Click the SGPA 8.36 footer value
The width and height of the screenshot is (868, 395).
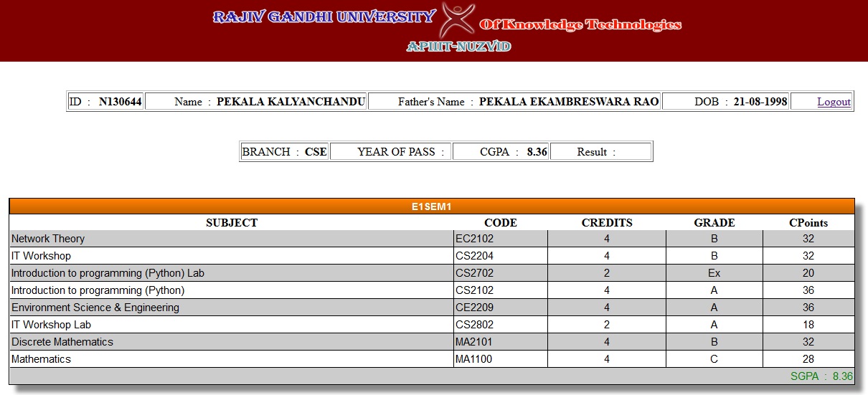point(821,376)
